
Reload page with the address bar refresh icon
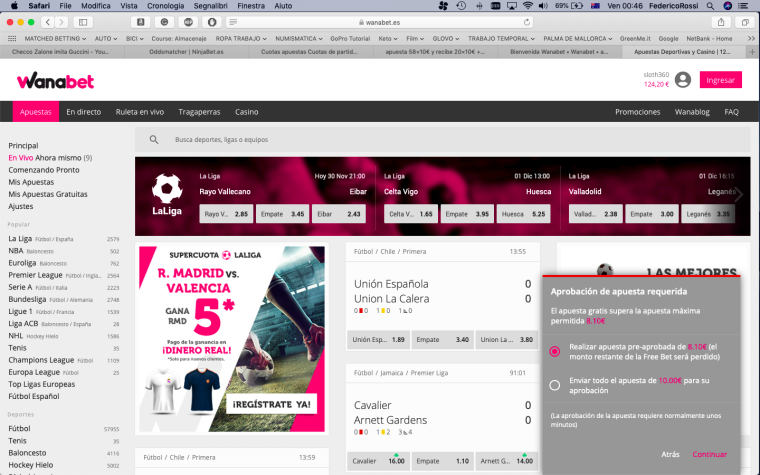tap(526, 22)
